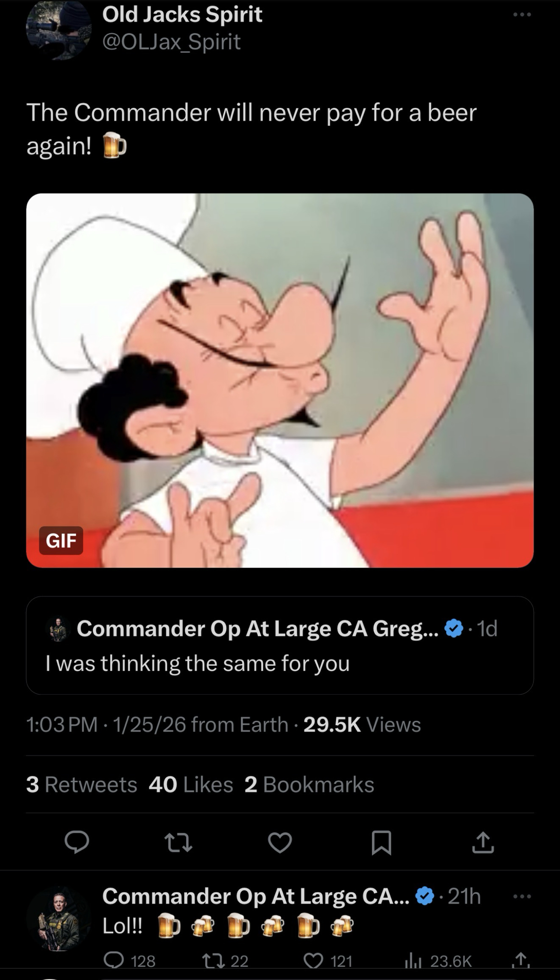The image size is (560, 980).
Task: View analytics for the 23.6K views reply
Action: click(411, 961)
